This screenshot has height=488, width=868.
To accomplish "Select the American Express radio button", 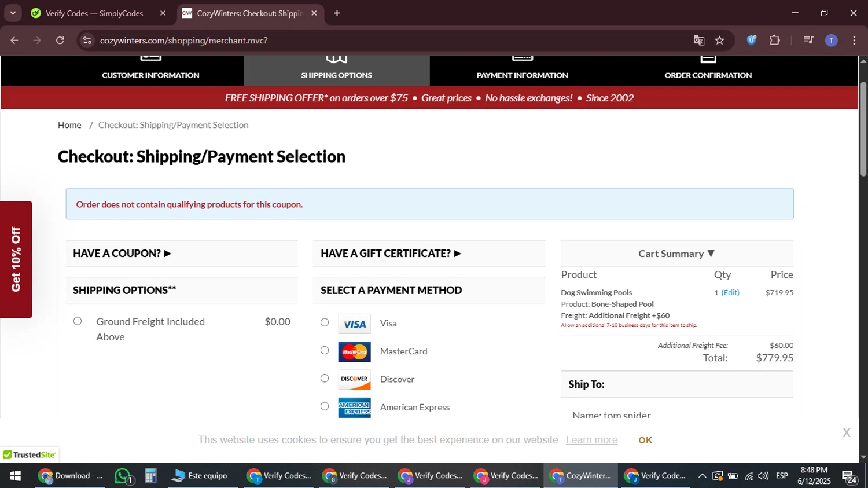I will click(x=325, y=406).
